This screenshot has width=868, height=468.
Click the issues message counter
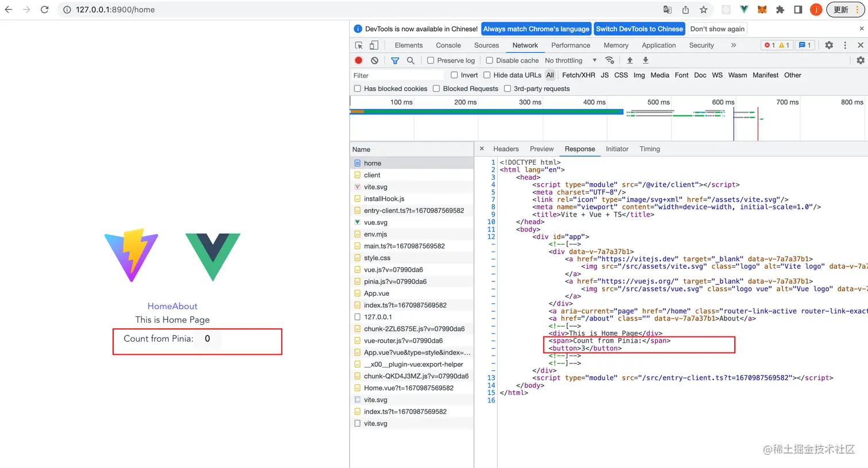[x=805, y=45]
